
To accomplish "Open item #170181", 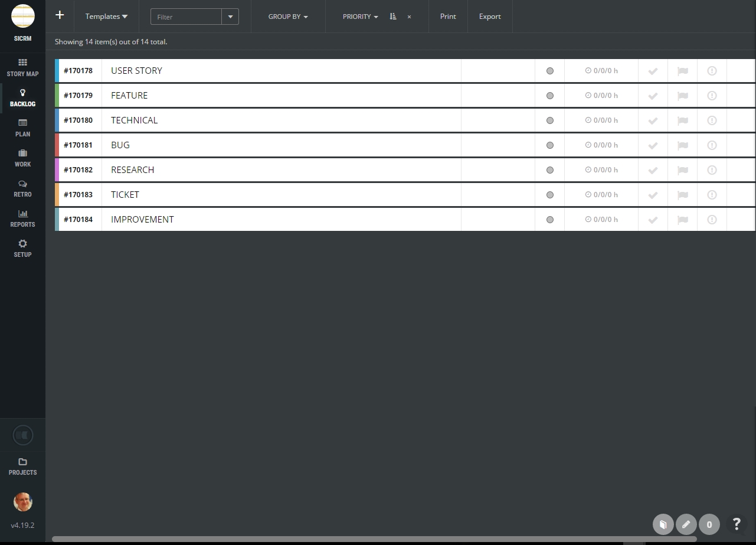I will coord(78,145).
